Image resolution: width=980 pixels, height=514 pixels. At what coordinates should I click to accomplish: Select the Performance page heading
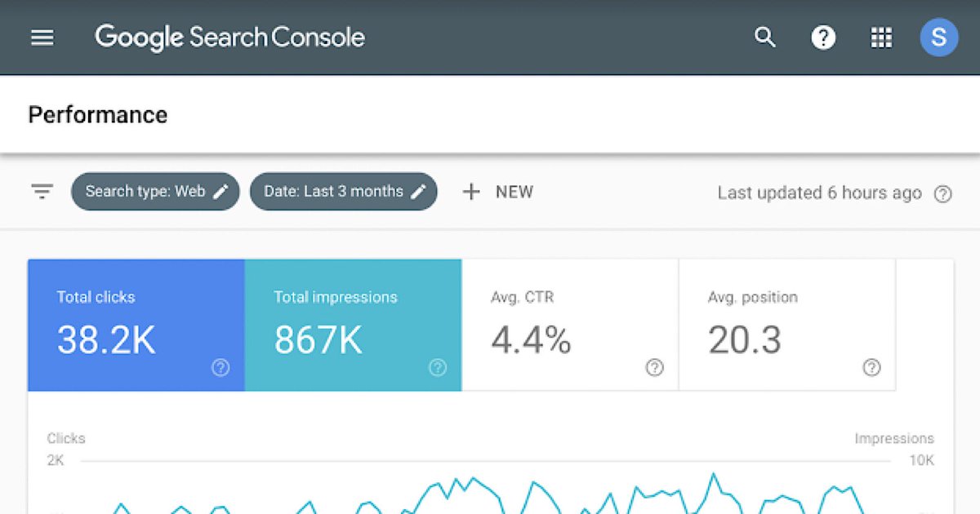[97, 114]
